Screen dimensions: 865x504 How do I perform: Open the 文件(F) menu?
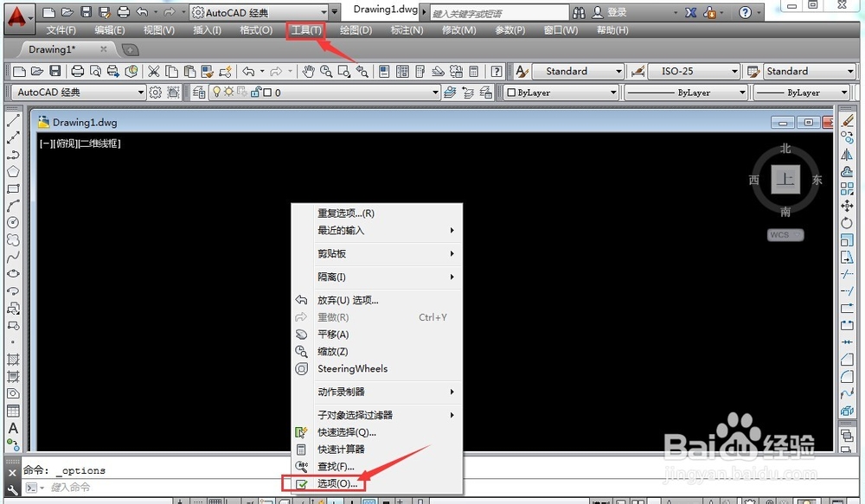(61, 30)
